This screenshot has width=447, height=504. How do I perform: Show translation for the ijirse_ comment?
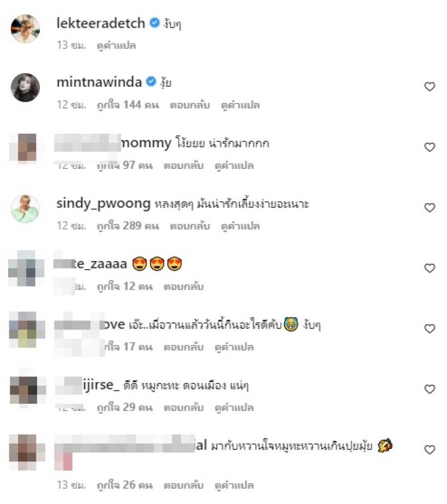click(234, 408)
